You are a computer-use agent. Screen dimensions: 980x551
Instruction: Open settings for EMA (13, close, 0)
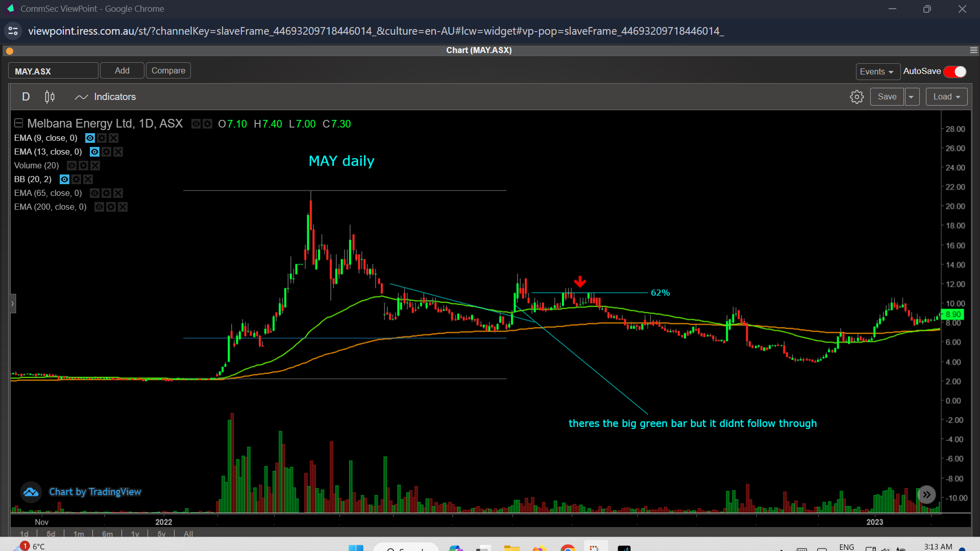coord(106,152)
